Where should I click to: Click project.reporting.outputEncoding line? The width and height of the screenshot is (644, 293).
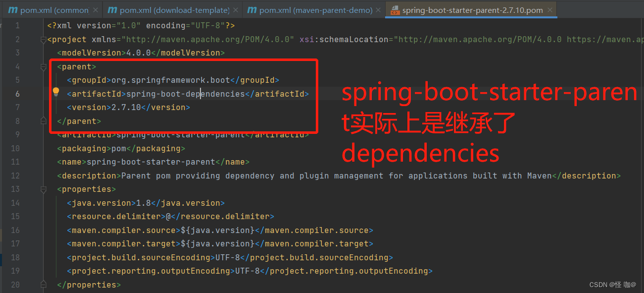click(250, 271)
